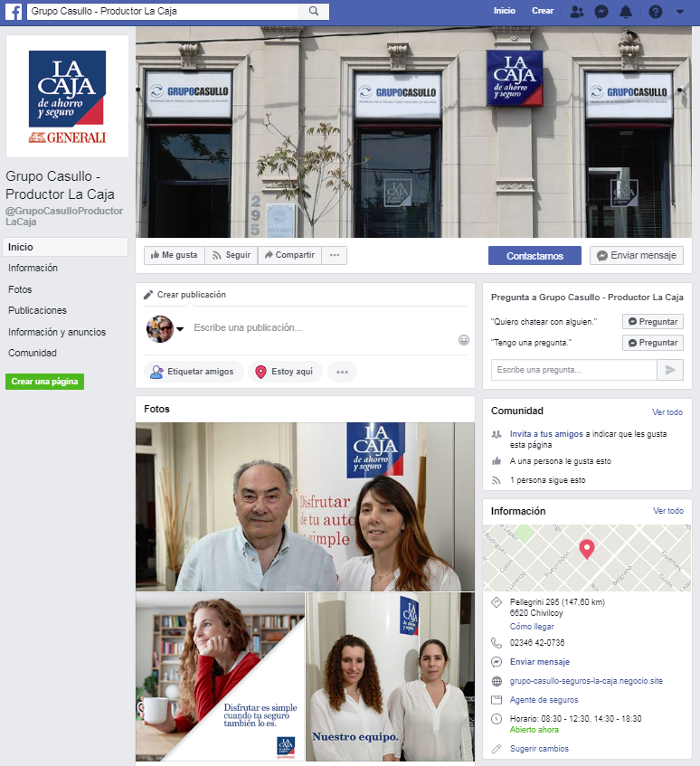700x766 pixels.
Task: Open the photo of man and woman
Action: [305, 506]
